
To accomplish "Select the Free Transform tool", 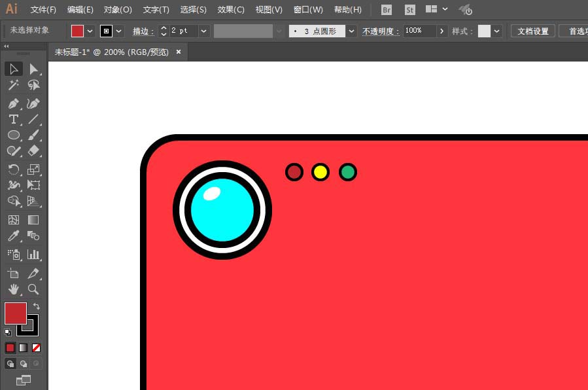I will tap(33, 185).
